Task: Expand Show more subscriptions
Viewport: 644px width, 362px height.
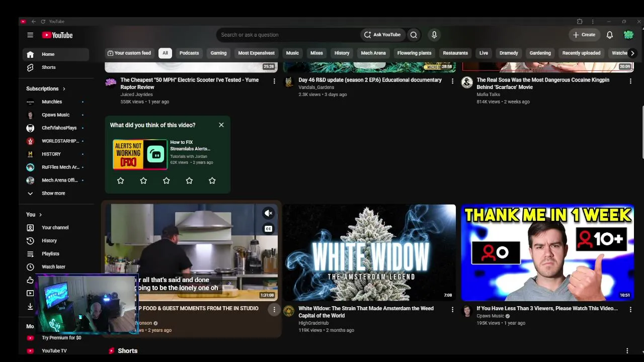Action: (56, 193)
